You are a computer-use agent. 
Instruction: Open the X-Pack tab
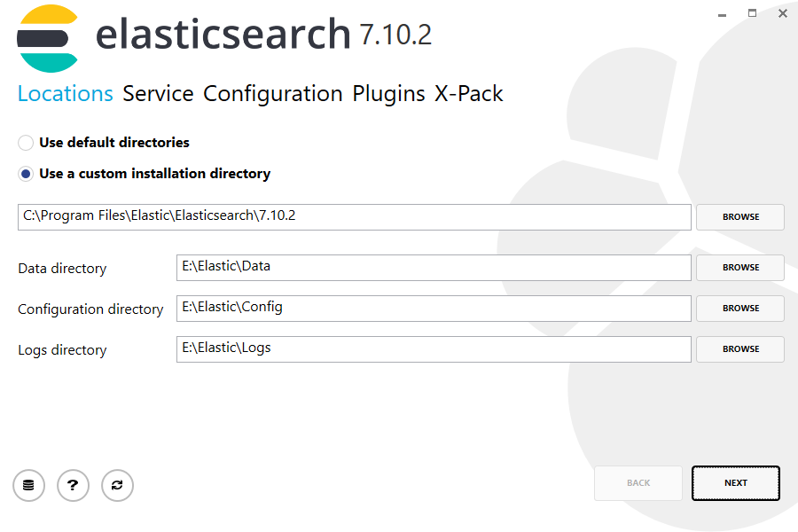point(469,93)
